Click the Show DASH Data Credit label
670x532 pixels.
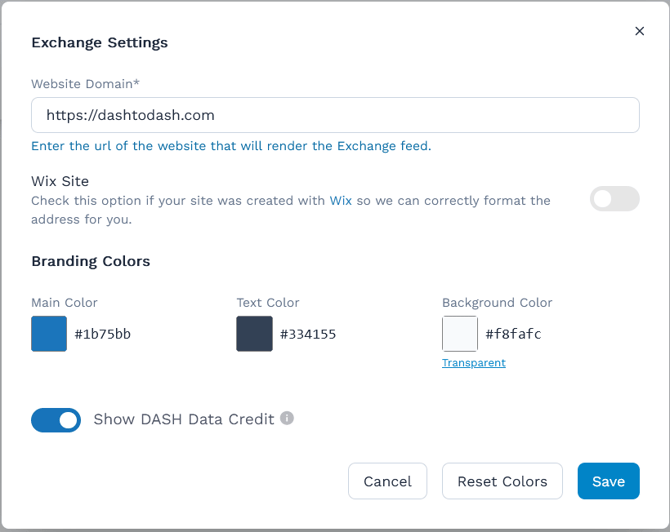click(183, 419)
